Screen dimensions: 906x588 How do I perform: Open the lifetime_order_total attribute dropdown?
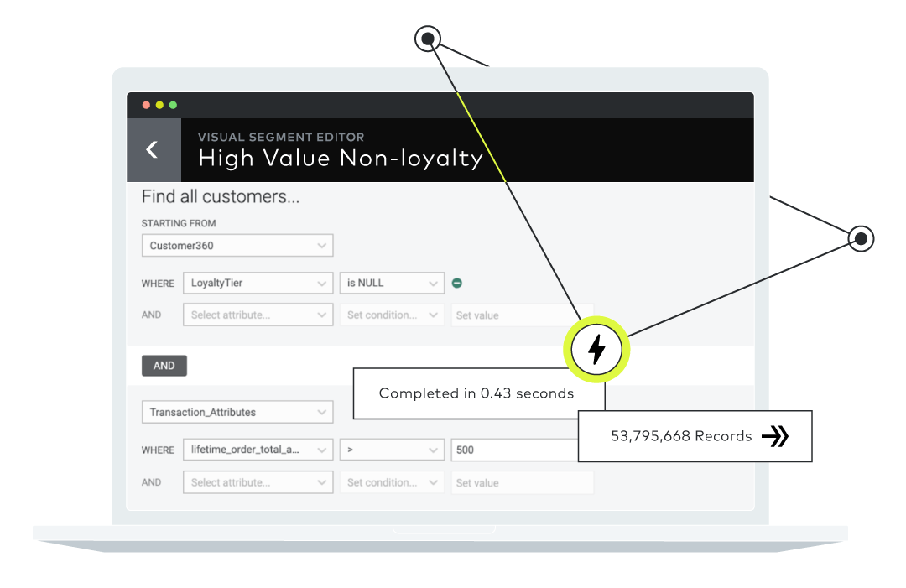258,450
